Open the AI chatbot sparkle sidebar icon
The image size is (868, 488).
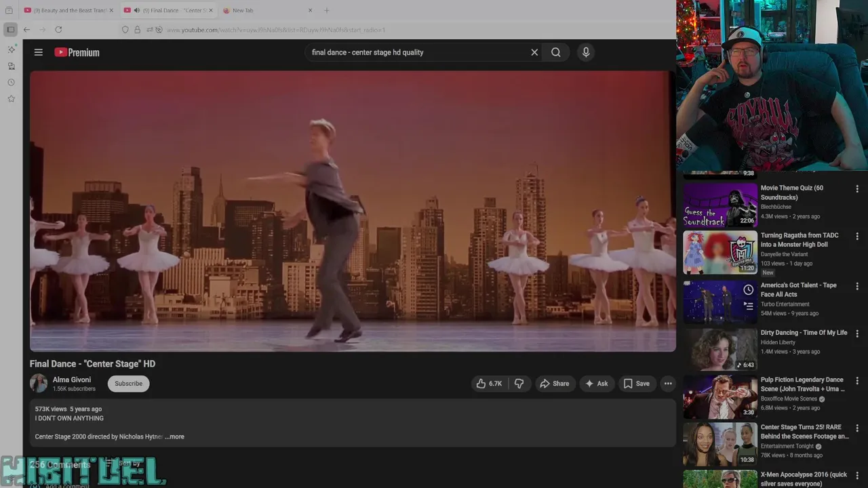(11, 49)
